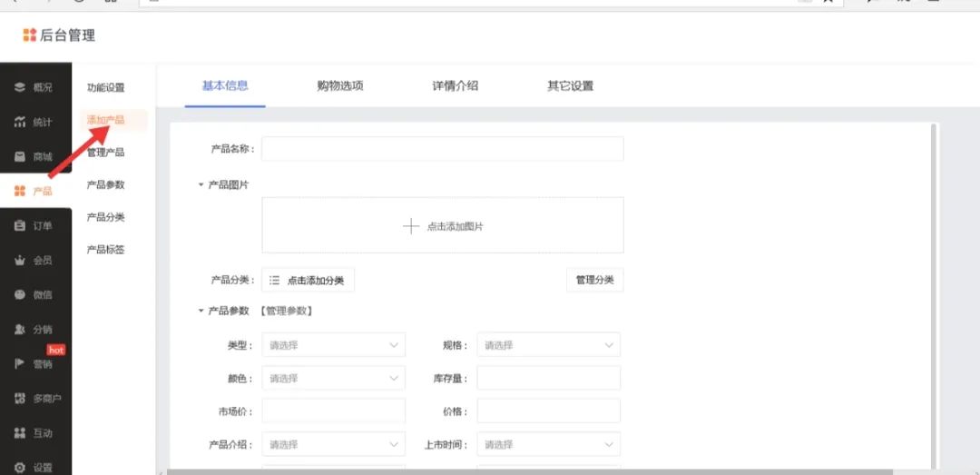Image resolution: width=980 pixels, height=475 pixels.
Task: Open the 会员 members crown icon
Action: coord(19,261)
